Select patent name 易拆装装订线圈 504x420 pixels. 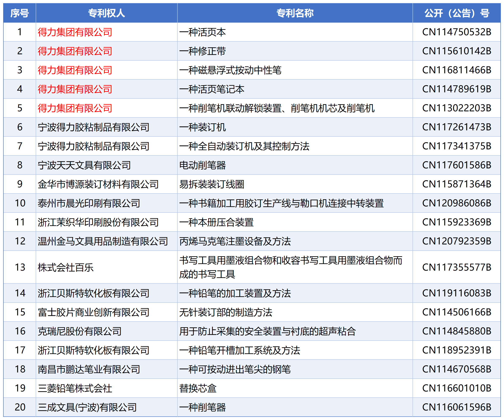212,184
